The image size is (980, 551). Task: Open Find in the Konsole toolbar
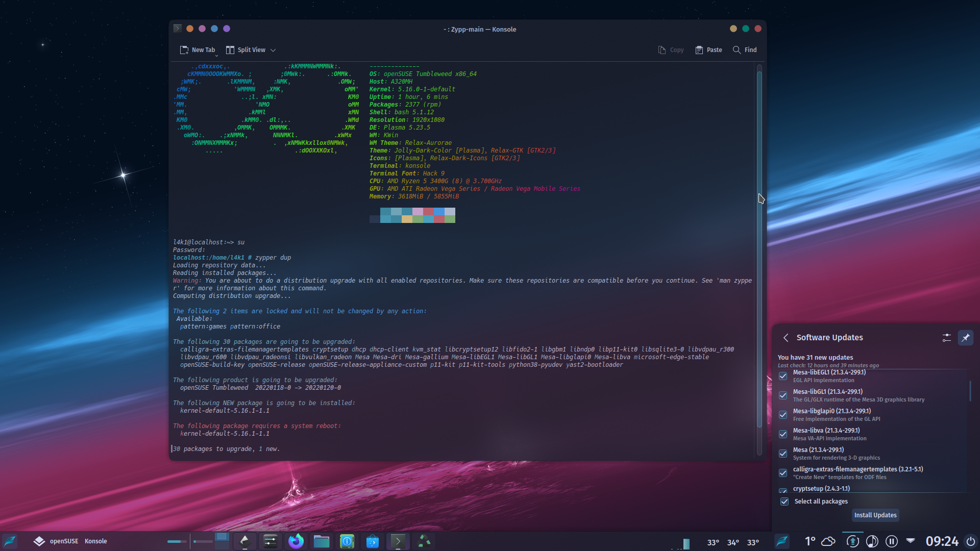(x=745, y=50)
